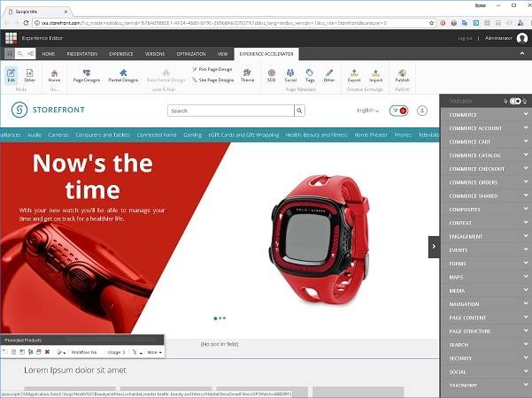The image size is (532, 398).
Task: Expand the Navigation toolbox section
Action: 487,303
